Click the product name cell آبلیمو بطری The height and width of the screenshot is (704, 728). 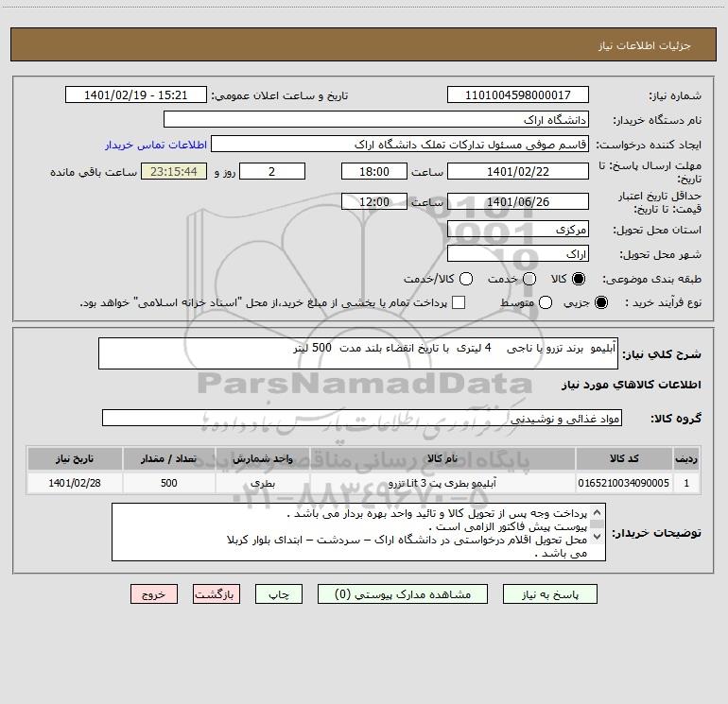click(442, 483)
